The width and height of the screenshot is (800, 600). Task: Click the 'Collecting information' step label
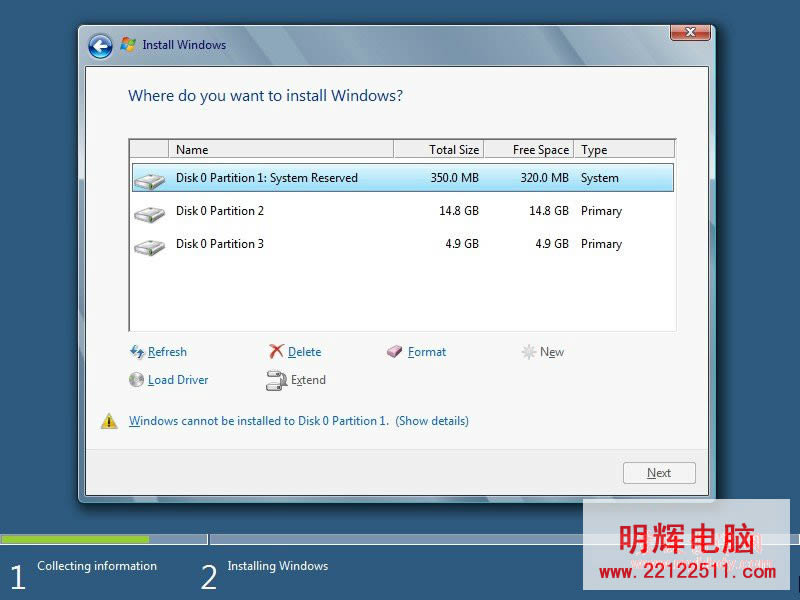(x=97, y=566)
